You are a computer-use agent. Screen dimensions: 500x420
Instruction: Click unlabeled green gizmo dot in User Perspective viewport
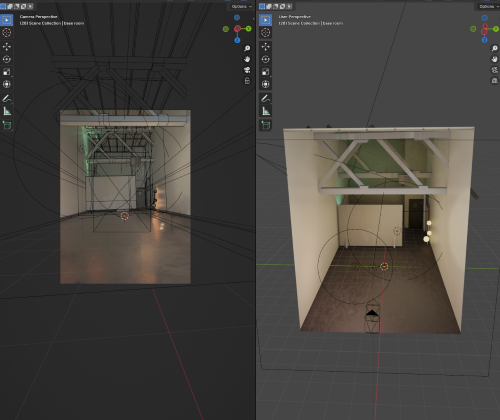[x=473, y=29]
